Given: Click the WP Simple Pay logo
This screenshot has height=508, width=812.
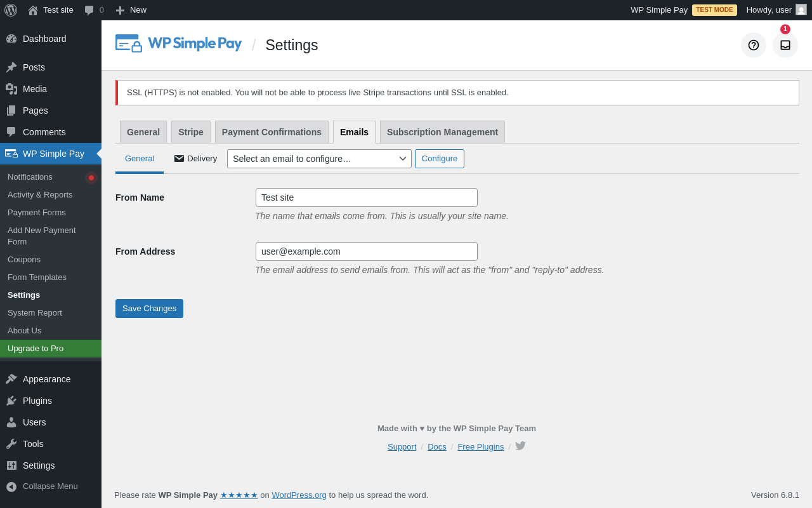Looking at the screenshot, I should coord(178,44).
